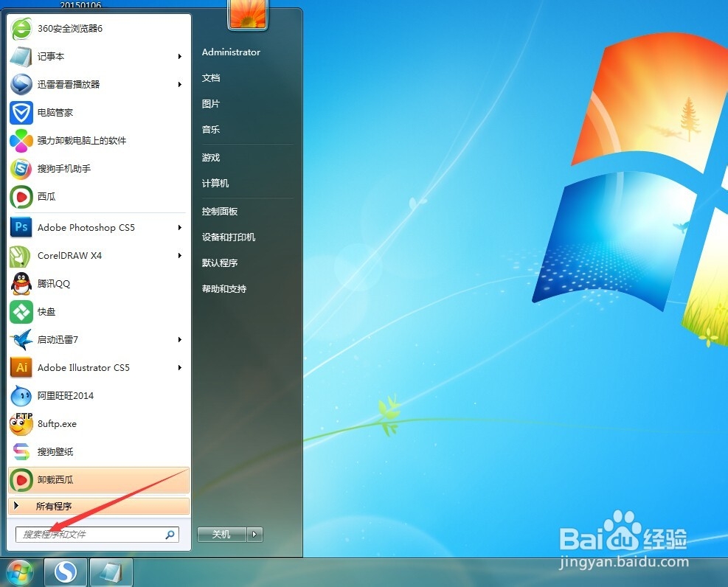Screen dimensions: 728x587
Task: Expand 迅雷看看播放器 submenu arrow
Action: click(180, 85)
